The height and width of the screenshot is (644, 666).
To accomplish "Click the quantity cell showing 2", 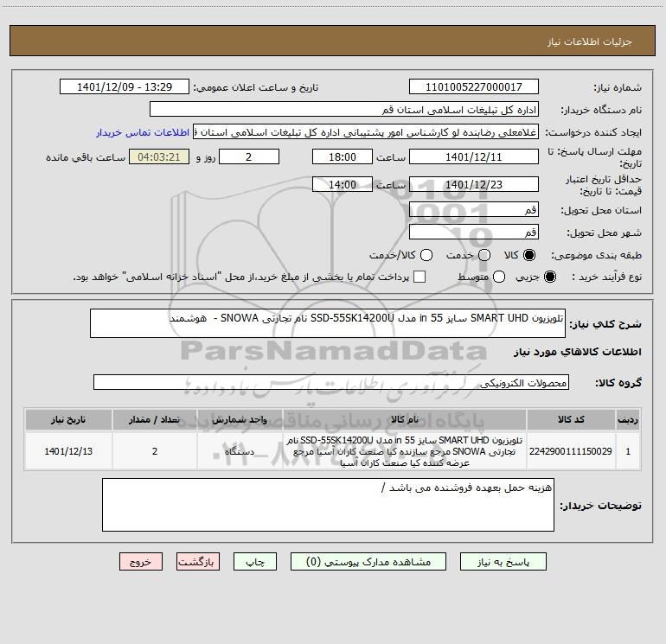I will click(155, 451).
